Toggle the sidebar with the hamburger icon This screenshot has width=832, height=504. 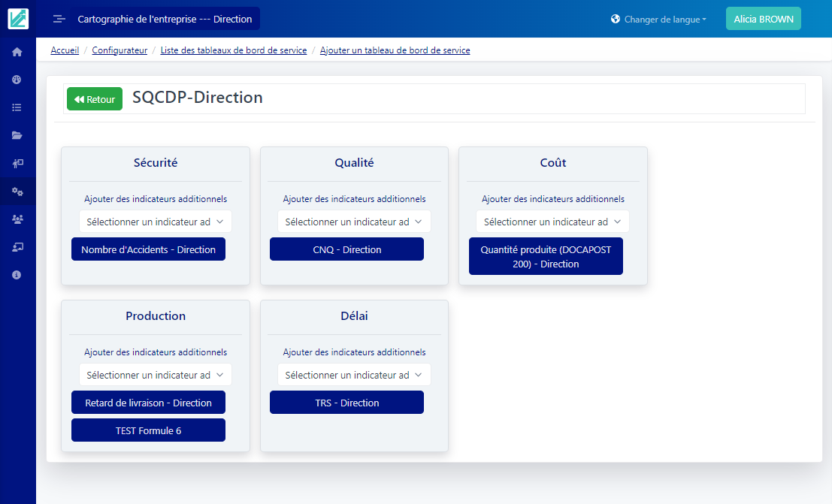(59, 19)
